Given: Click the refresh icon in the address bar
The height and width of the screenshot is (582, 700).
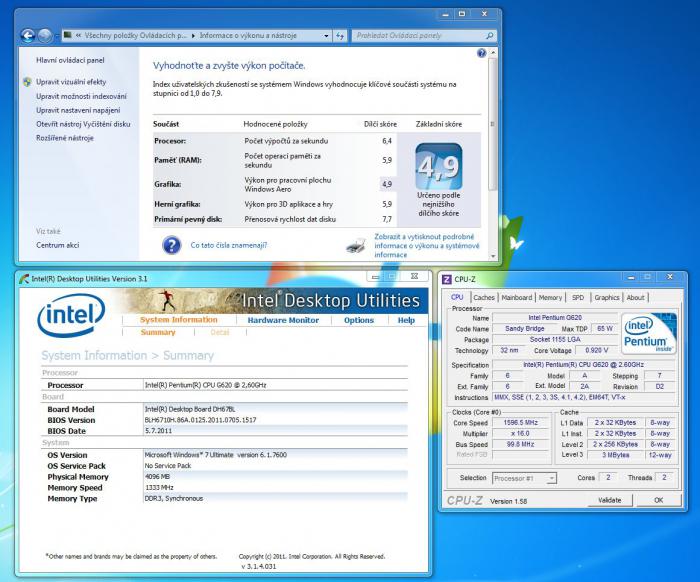Looking at the screenshot, I should 340,35.
